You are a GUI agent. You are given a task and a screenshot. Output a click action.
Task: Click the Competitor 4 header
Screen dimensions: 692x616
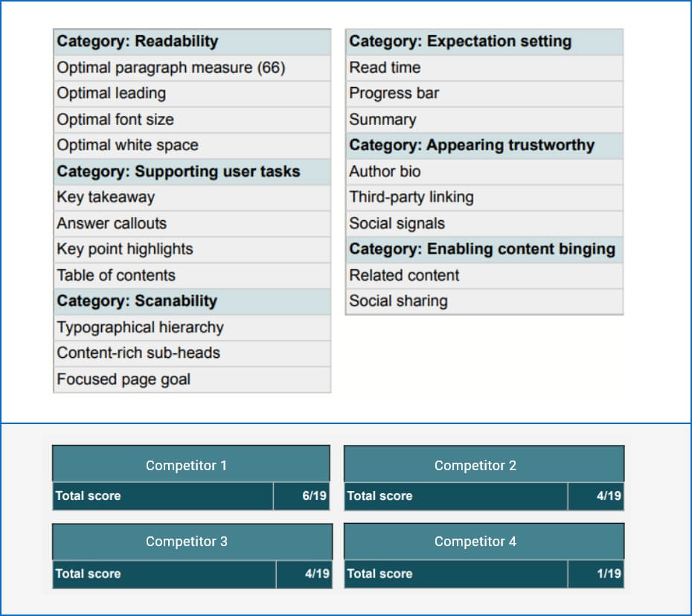click(x=484, y=542)
